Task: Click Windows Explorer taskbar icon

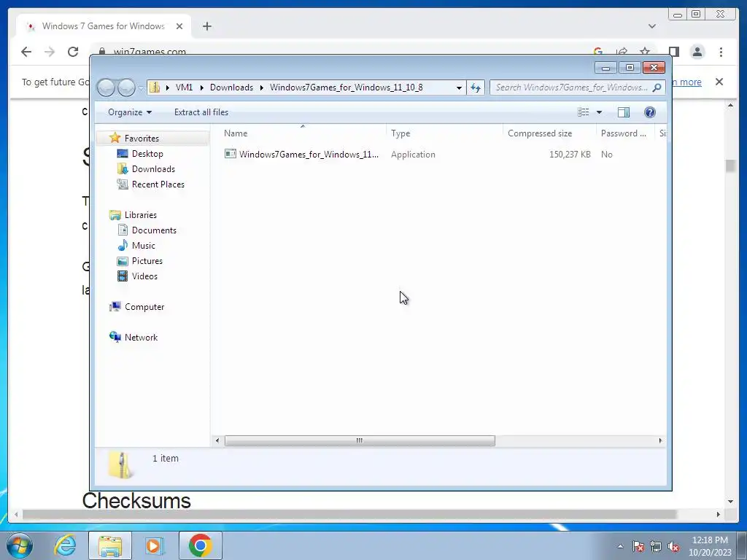Action: (110, 545)
